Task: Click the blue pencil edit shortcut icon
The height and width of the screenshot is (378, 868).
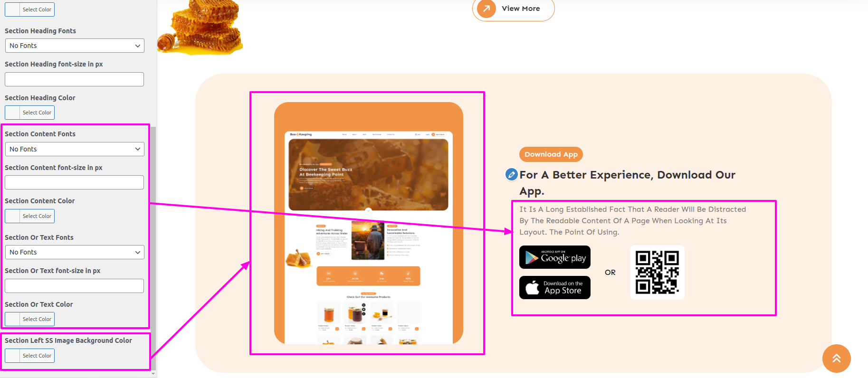Action: pyautogui.click(x=511, y=175)
